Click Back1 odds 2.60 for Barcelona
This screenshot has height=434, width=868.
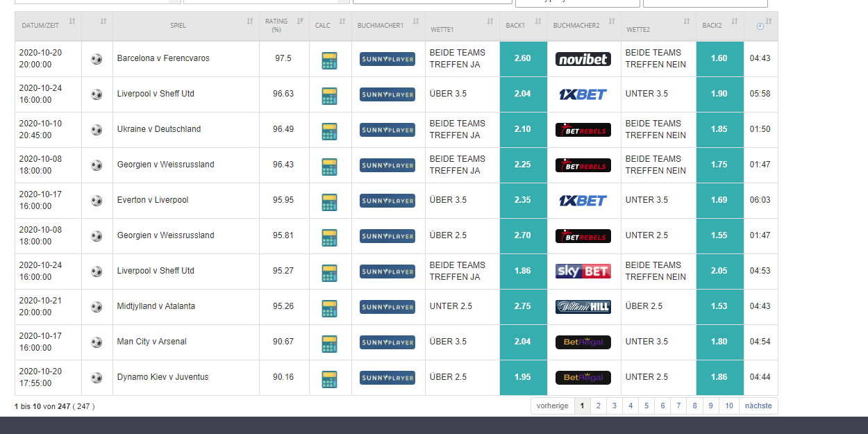[523, 58]
